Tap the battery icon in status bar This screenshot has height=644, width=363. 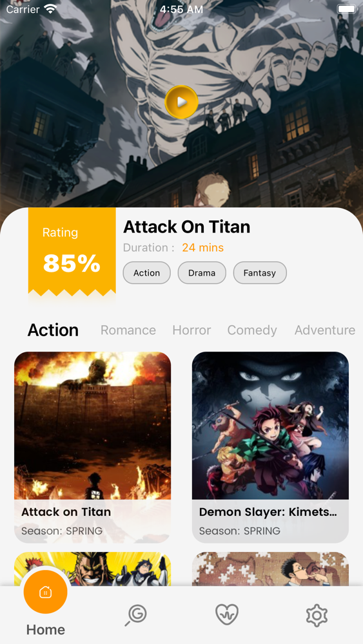[x=347, y=9]
